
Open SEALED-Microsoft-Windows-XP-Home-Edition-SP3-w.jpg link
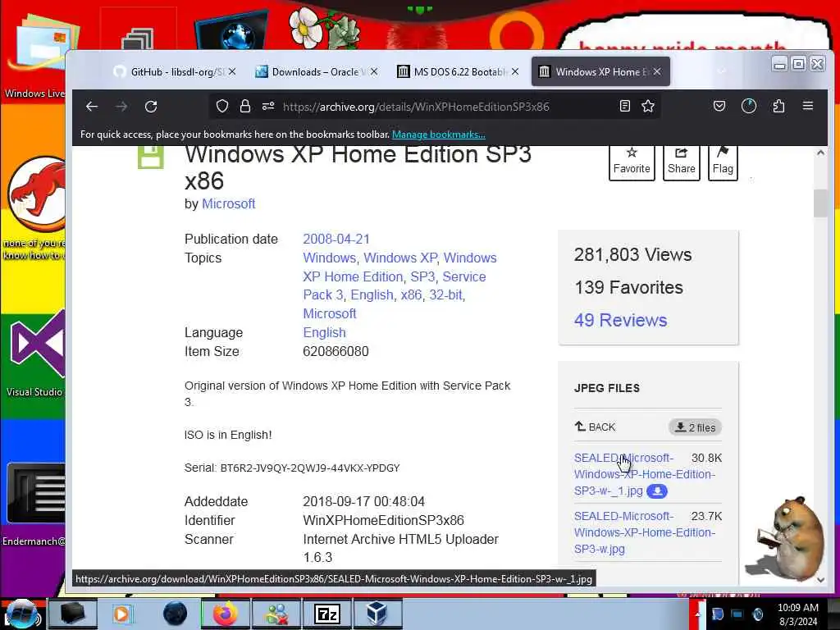[x=644, y=532]
